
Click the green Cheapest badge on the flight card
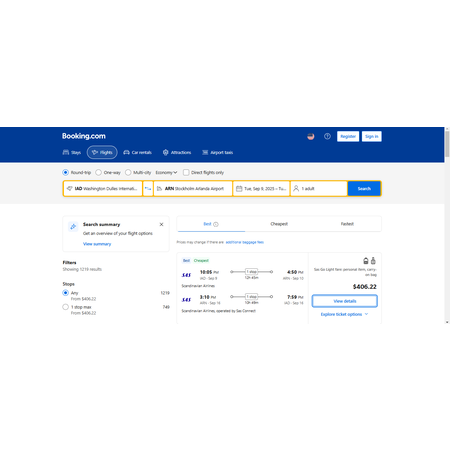[x=201, y=261]
